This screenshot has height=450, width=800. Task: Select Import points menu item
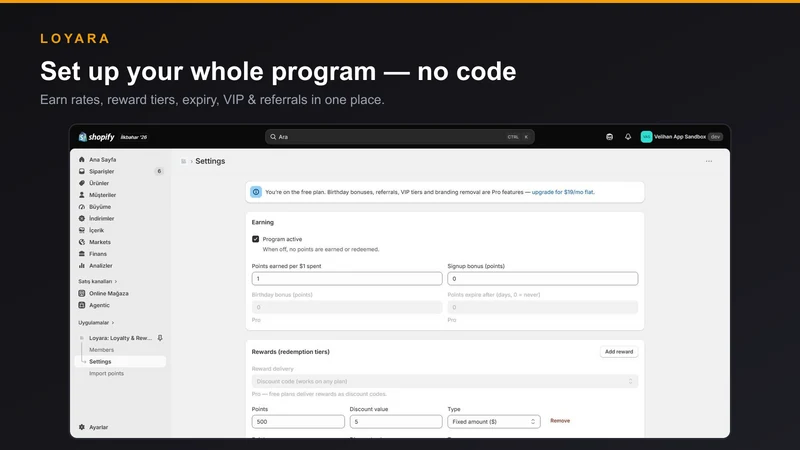tap(106, 373)
